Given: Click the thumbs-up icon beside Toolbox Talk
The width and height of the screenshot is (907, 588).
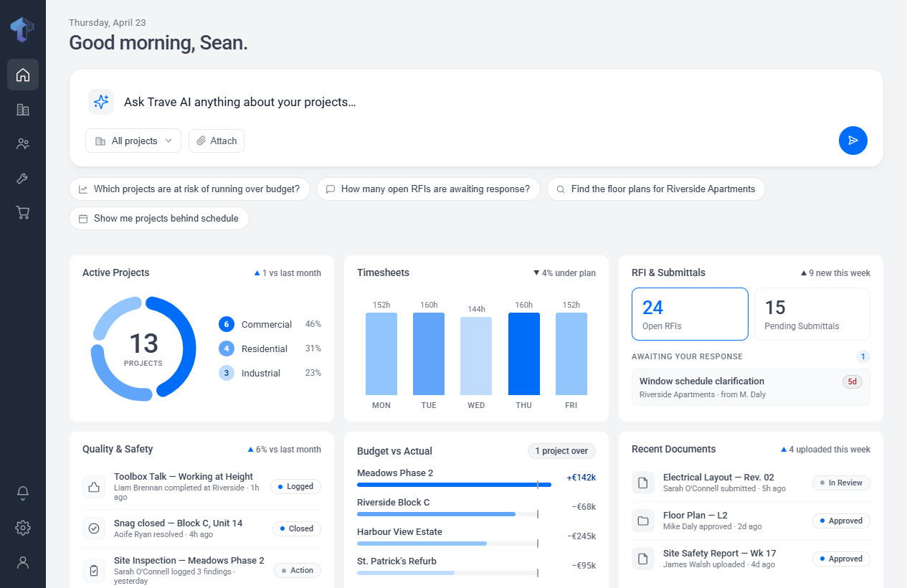Looking at the screenshot, I should 94,487.
